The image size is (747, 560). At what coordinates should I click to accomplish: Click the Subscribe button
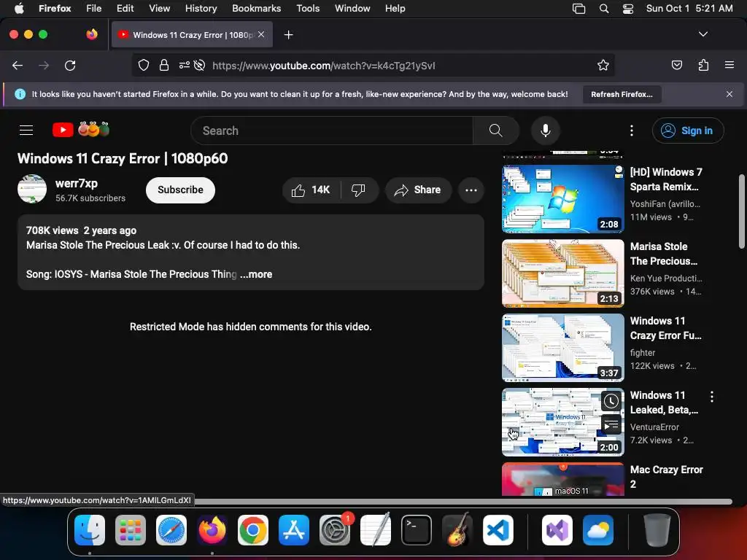coord(180,190)
